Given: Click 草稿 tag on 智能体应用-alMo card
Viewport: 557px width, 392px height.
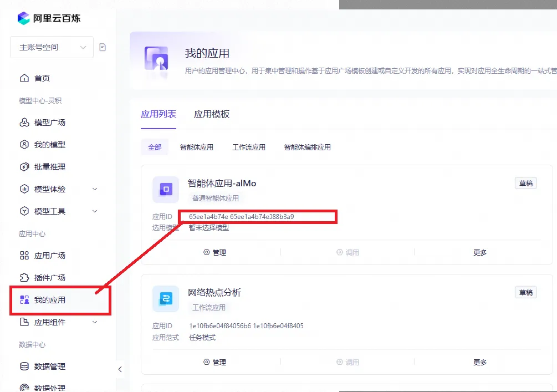Looking at the screenshot, I should point(526,184).
